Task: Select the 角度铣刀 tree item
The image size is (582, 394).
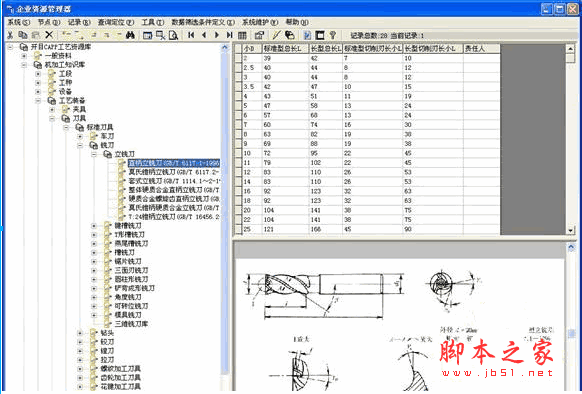Action: click(x=128, y=297)
